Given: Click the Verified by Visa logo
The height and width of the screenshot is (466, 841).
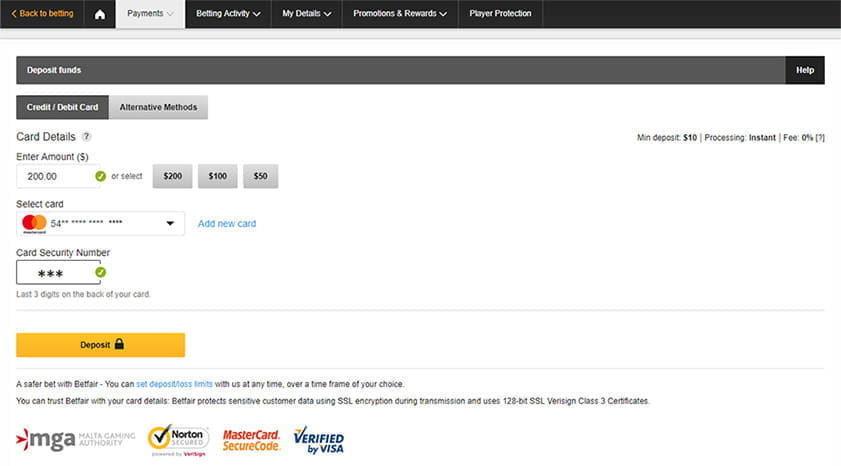Looking at the screenshot, I should 319,440.
